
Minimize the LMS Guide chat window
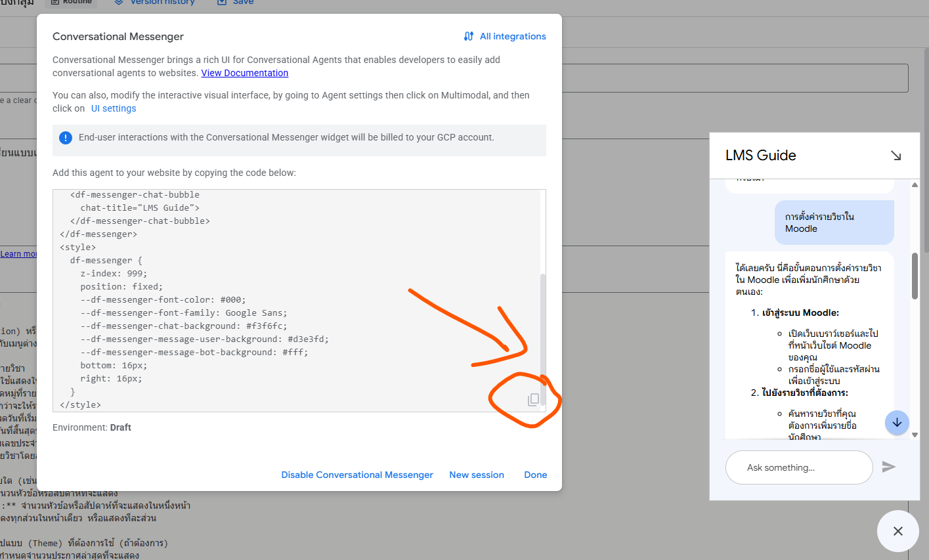896,156
